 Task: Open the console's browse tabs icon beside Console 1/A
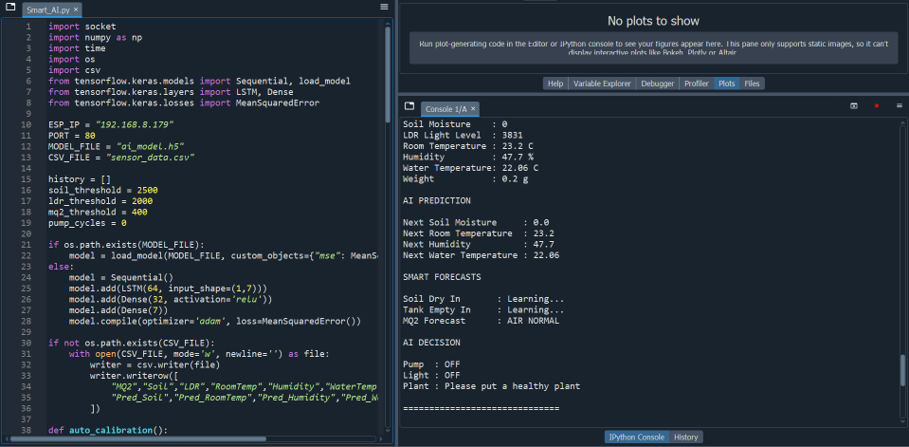[x=409, y=106]
